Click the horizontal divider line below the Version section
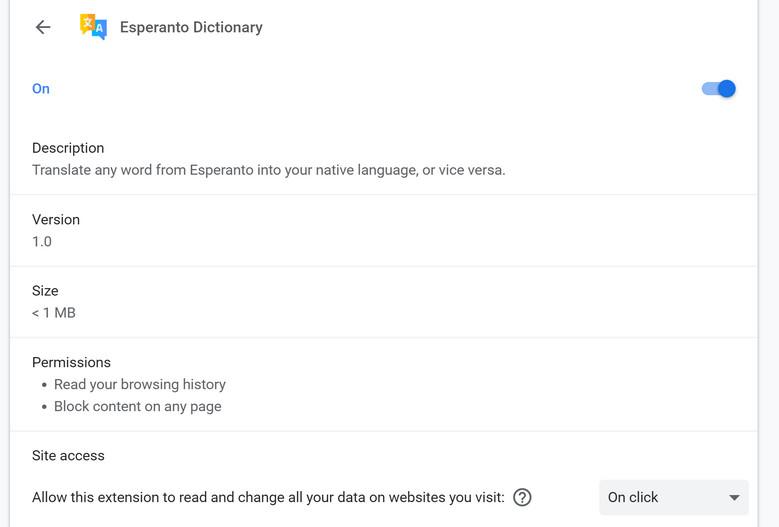The height and width of the screenshot is (527, 779). tap(384, 266)
